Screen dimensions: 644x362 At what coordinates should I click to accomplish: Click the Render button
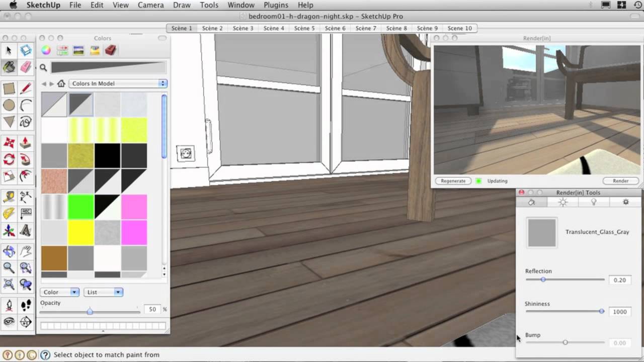pos(620,181)
